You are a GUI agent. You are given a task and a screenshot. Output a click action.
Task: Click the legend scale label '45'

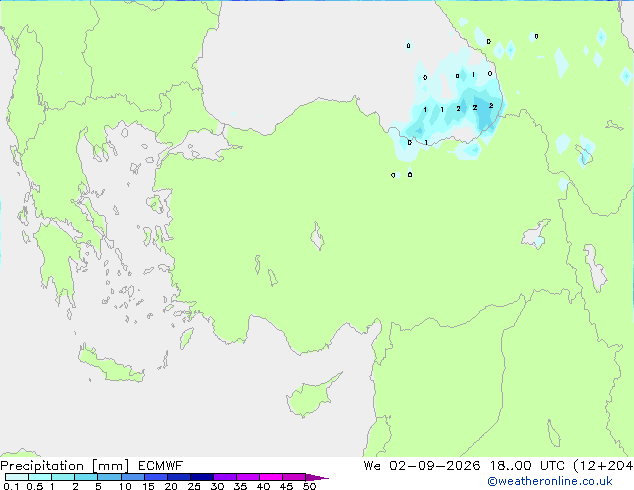pyautogui.click(x=287, y=486)
